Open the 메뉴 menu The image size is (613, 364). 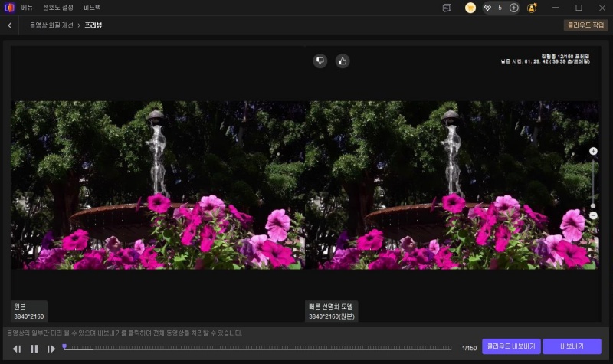tap(27, 8)
